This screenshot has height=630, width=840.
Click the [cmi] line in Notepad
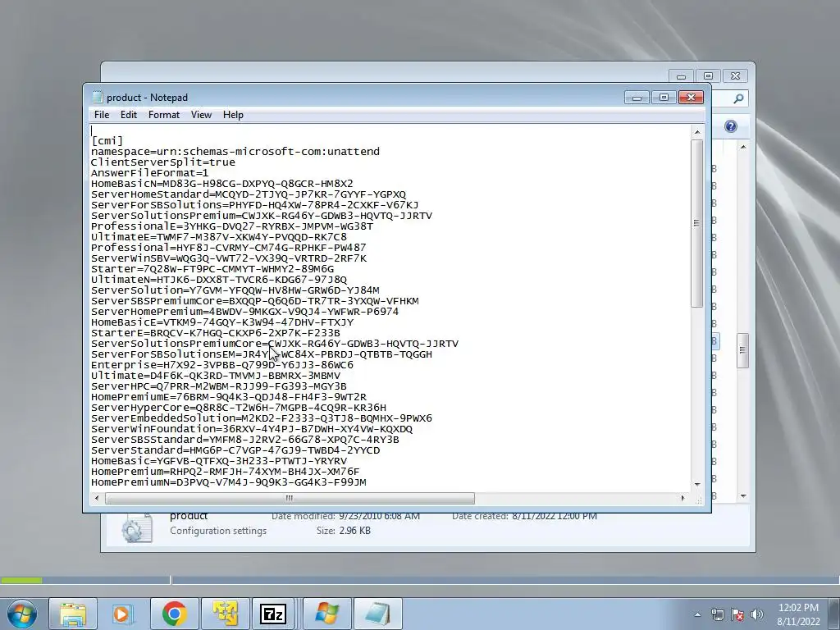107,141
